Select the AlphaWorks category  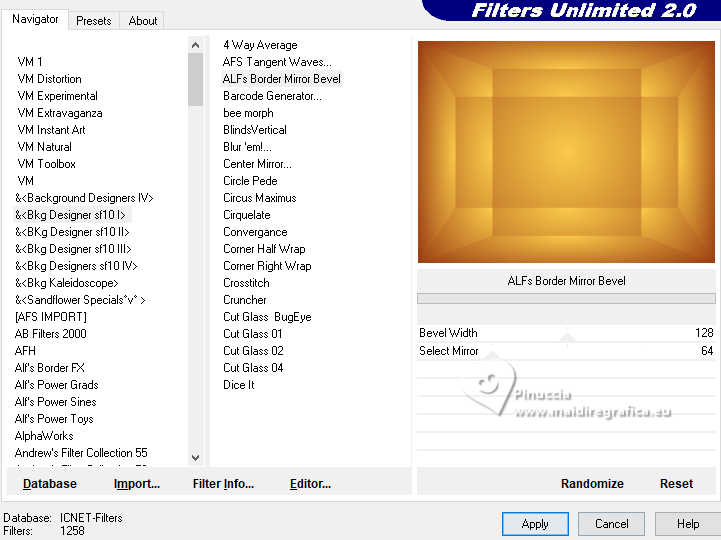pos(44,436)
